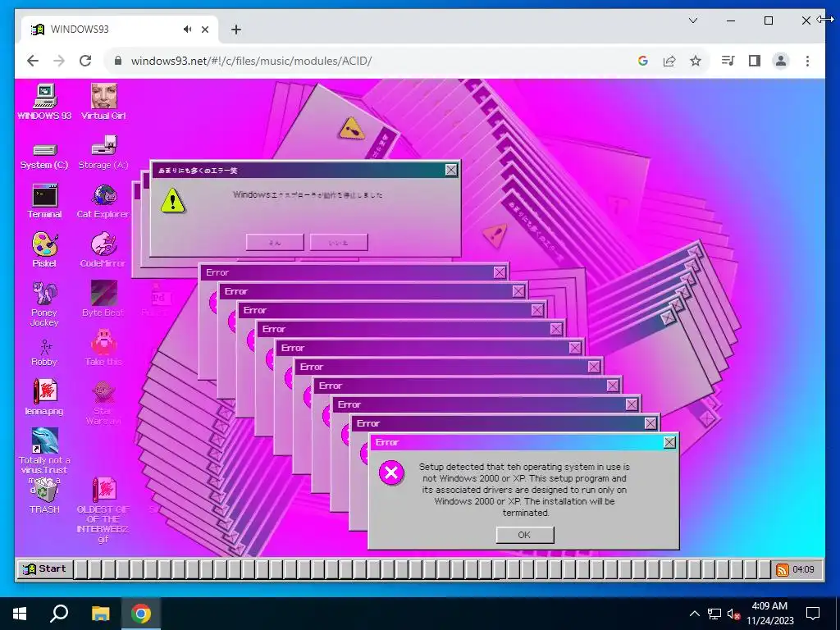Click the RSS feed icon in Windows93 tray
Screen dimensions: 840x630
[x=782, y=569]
